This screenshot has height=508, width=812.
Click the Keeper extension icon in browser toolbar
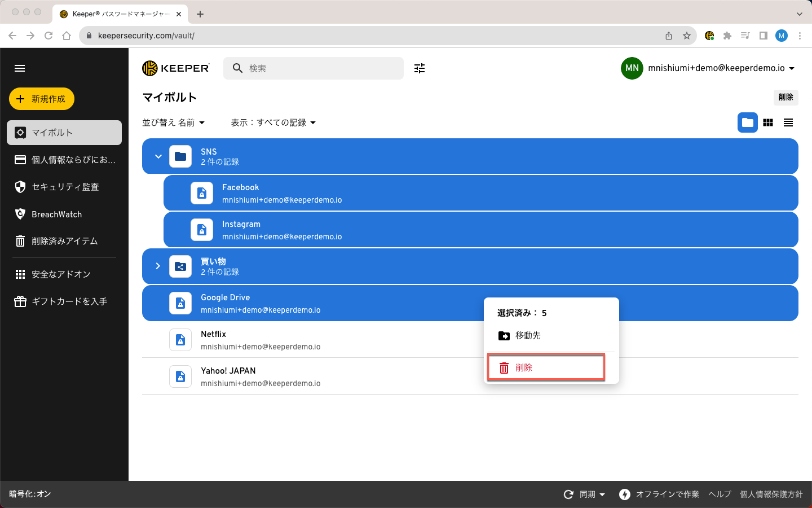tap(709, 36)
